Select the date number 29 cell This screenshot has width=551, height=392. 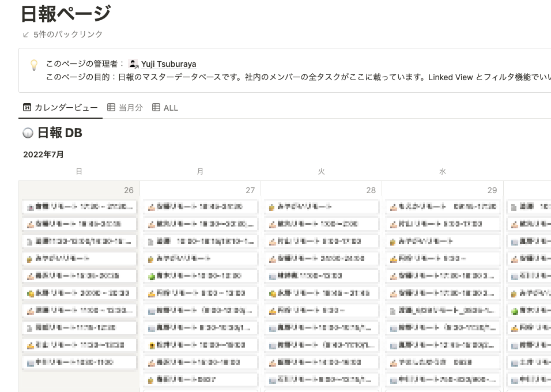[492, 190]
